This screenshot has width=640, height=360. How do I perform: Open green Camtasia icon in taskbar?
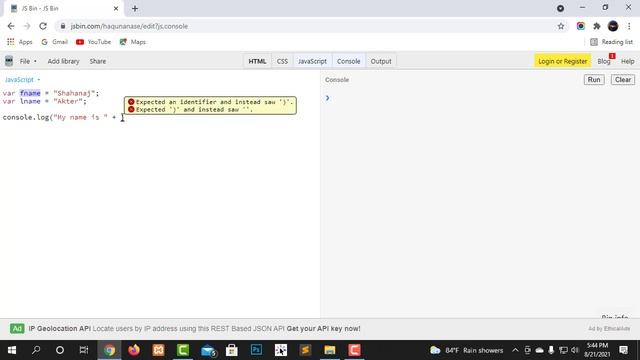pos(183,350)
